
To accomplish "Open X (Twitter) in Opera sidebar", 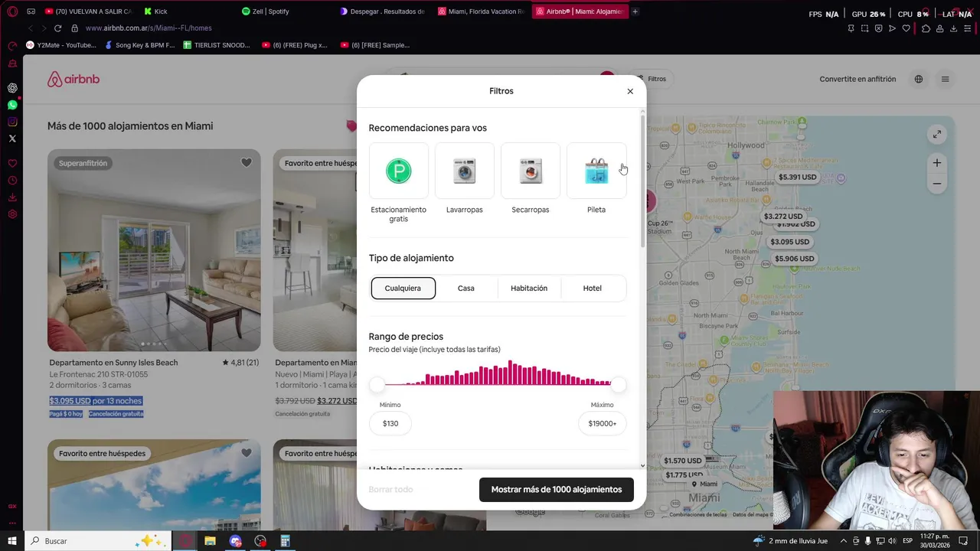I will pyautogui.click(x=12, y=139).
